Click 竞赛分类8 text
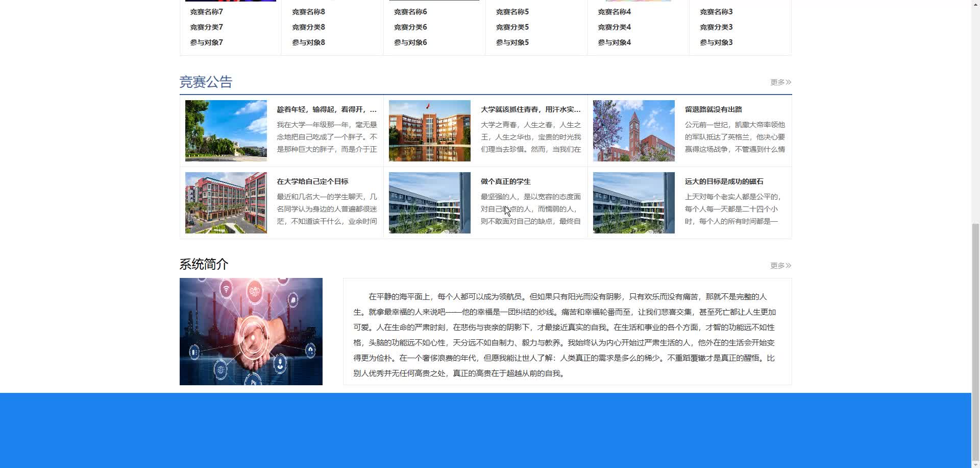 (x=308, y=27)
